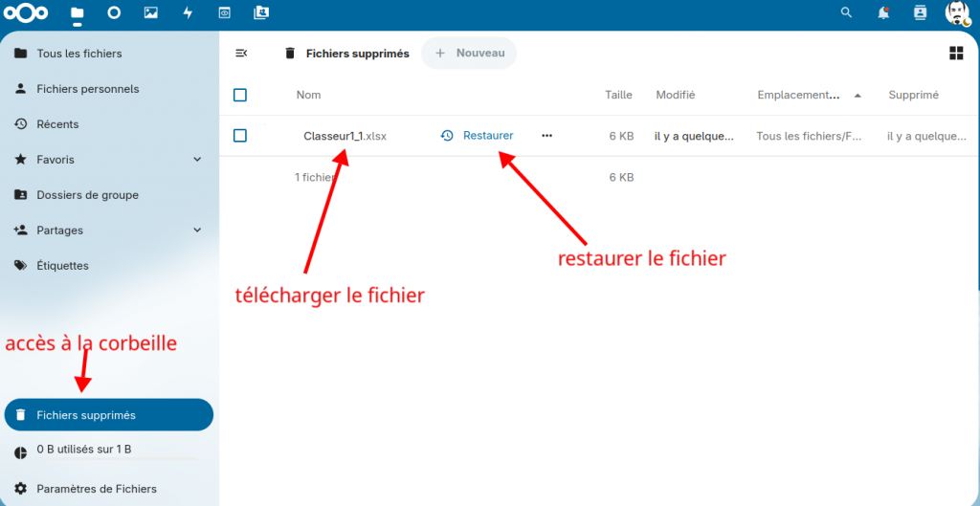Sort by the Nom column header

tap(308, 95)
